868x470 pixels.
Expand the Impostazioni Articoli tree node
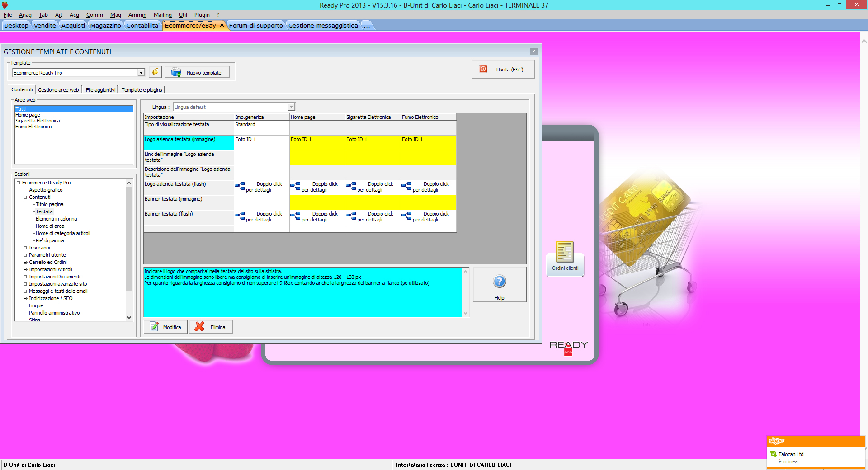(25, 269)
